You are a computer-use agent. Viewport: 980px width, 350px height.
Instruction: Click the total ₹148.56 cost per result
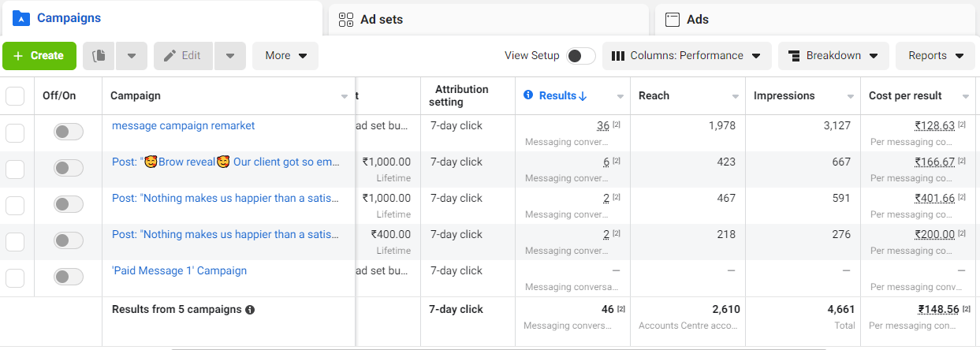[x=939, y=310]
